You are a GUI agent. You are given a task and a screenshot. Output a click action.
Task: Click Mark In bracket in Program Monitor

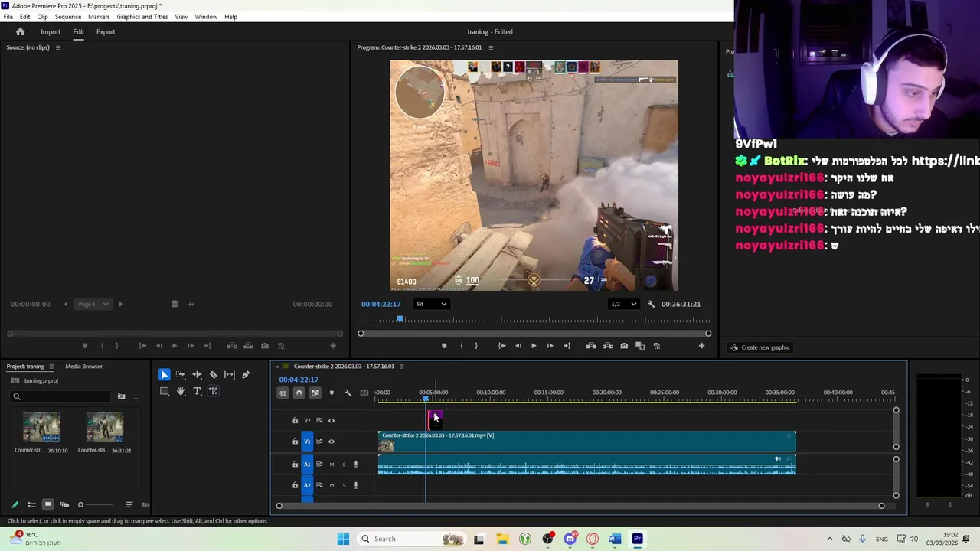coord(461,346)
